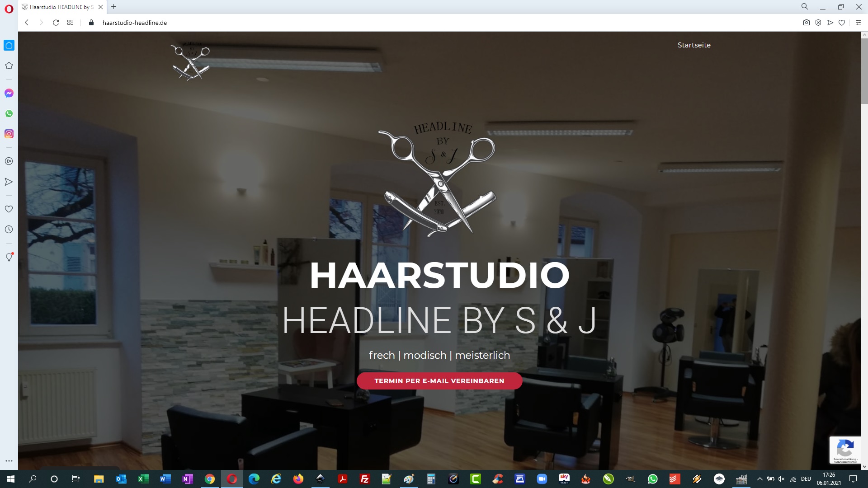
Task: Open WhatsApp in Opera sidebar
Action: tap(9, 113)
